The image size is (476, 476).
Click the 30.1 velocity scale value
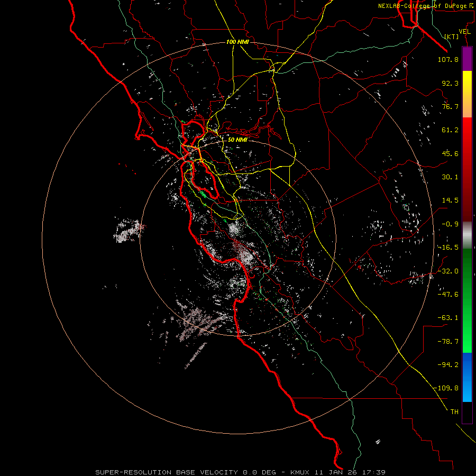pos(450,177)
